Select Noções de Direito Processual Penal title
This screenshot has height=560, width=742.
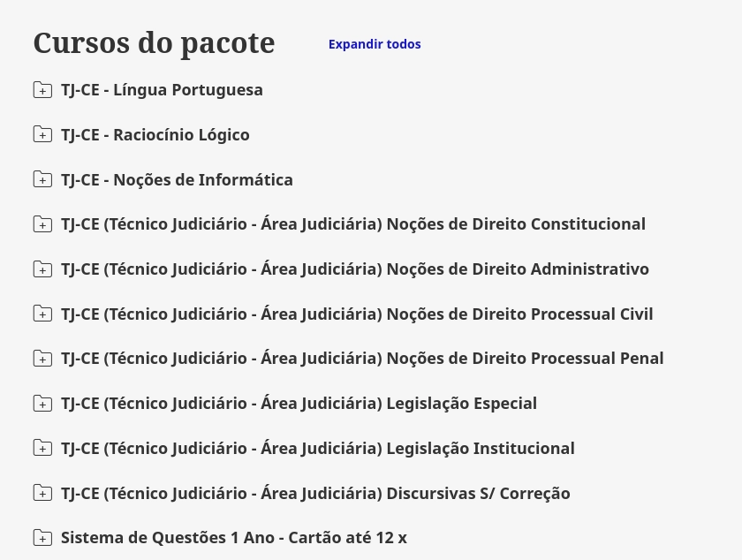(x=362, y=359)
